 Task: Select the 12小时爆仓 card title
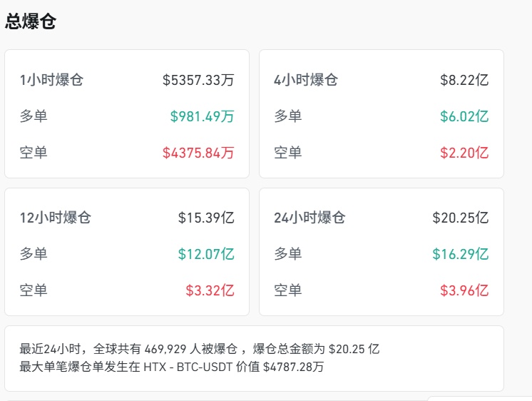click(56, 218)
